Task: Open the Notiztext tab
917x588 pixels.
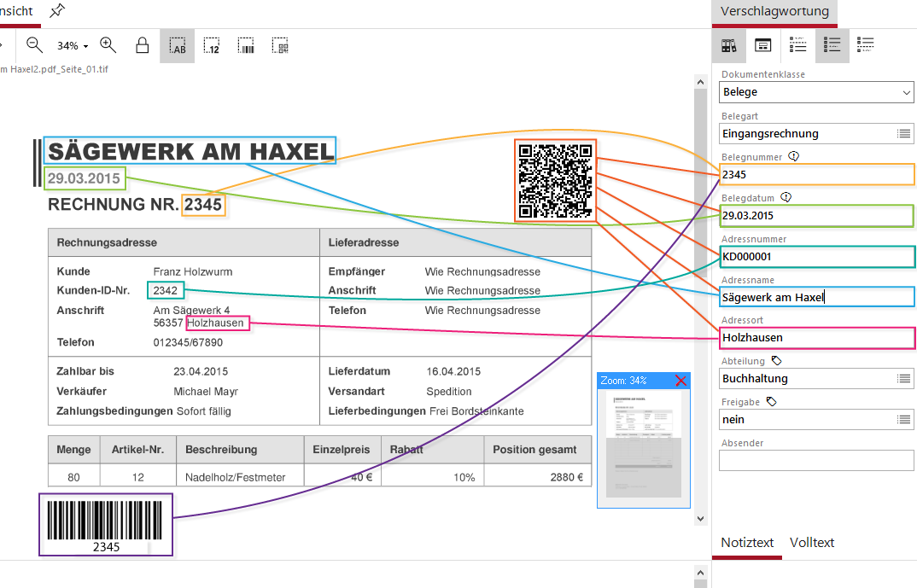Action: (x=747, y=543)
